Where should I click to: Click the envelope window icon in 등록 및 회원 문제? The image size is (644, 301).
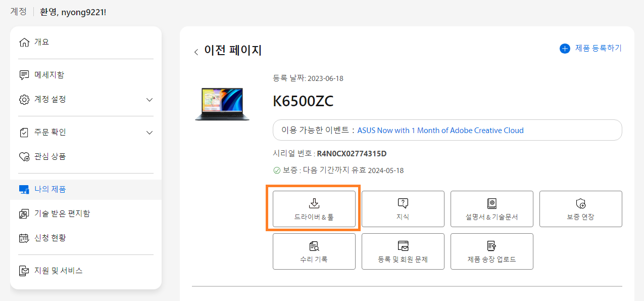403,246
